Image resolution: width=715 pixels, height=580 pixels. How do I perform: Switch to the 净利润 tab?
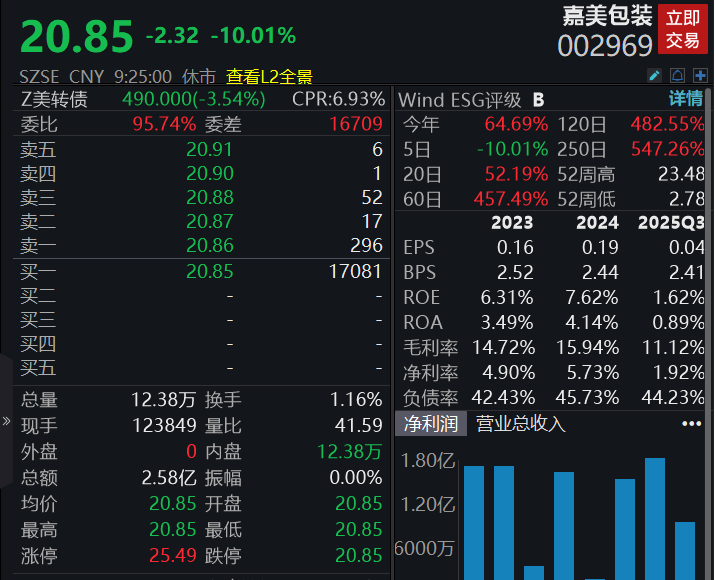click(x=430, y=424)
